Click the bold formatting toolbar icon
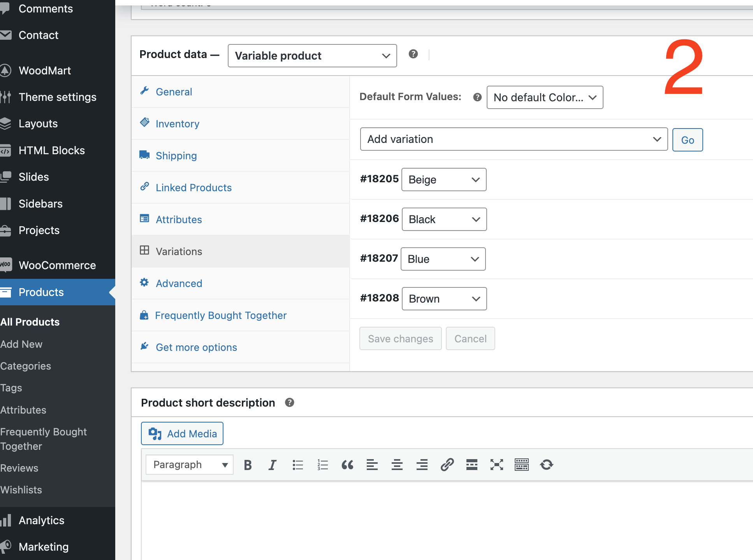This screenshot has width=753, height=560. click(x=248, y=465)
